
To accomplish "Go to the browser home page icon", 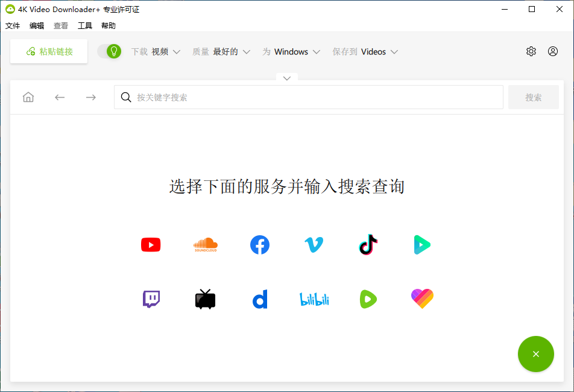I will coord(28,97).
